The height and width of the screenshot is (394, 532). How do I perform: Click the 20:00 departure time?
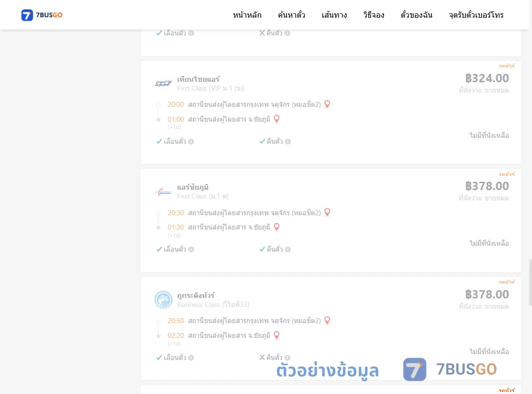(176, 104)
